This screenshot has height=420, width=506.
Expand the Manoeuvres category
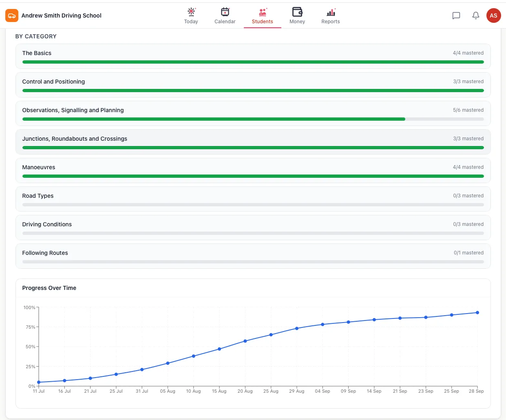[x=253, y=170]
